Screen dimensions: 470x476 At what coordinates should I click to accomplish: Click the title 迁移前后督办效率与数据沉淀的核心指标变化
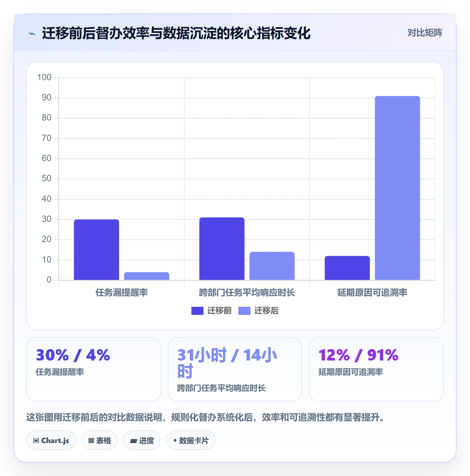click(176, 33)
